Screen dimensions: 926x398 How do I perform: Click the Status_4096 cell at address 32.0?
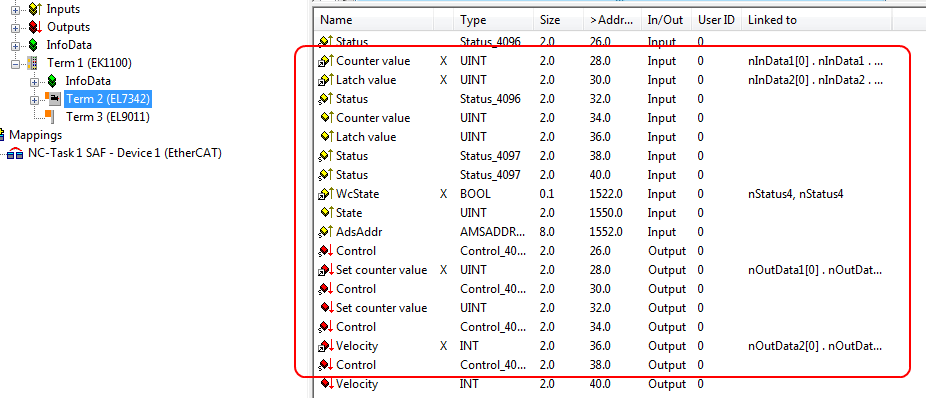490,99
